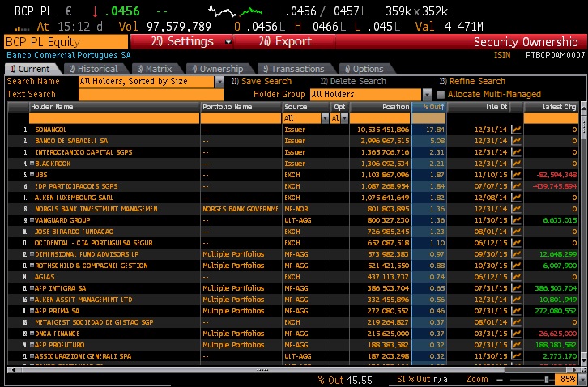The image size is (588, 387).
Task: Click the vertical scrollbar up arrow
Action: tap(584, 107)
